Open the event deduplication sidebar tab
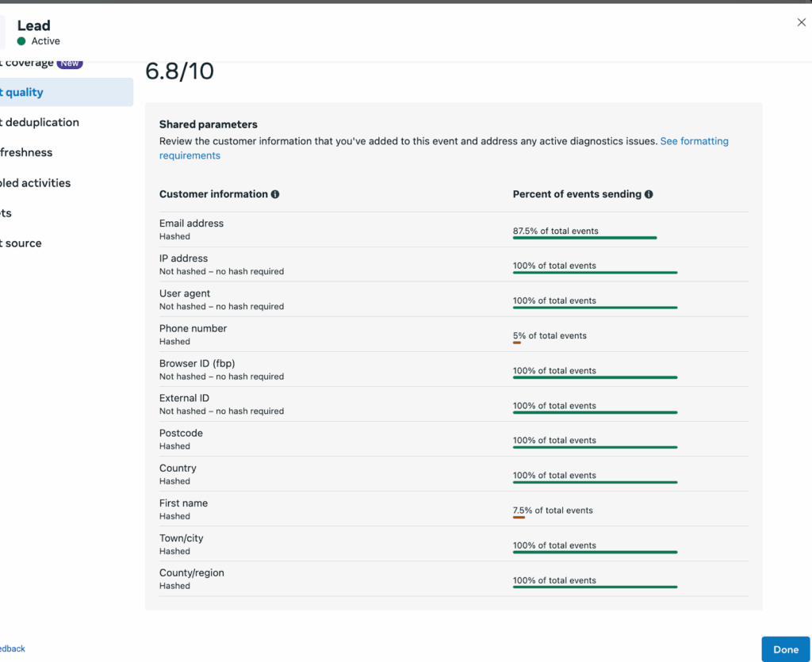The height and width of the screenshot is (662, 812). click(x=41, y=122)
